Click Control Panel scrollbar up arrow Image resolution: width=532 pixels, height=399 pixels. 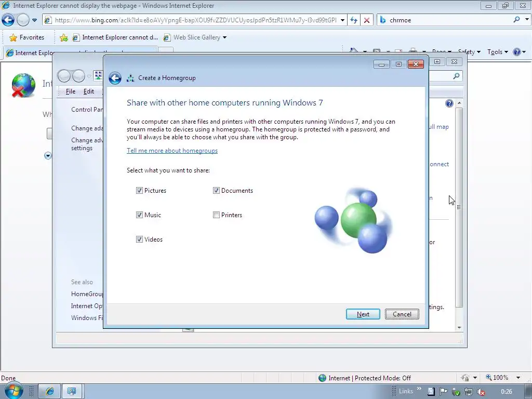[x=459, y=103]
